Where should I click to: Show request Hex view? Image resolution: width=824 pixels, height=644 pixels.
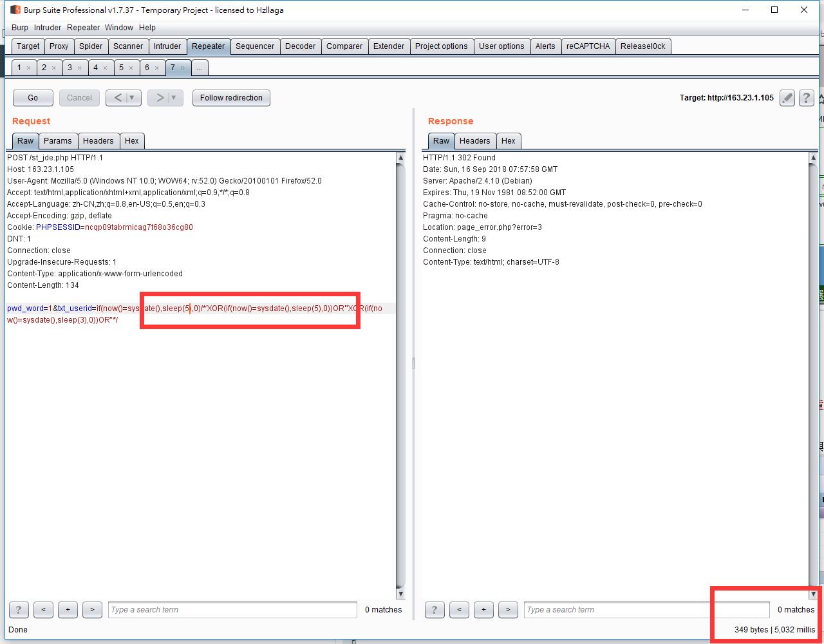click(132, 141)
